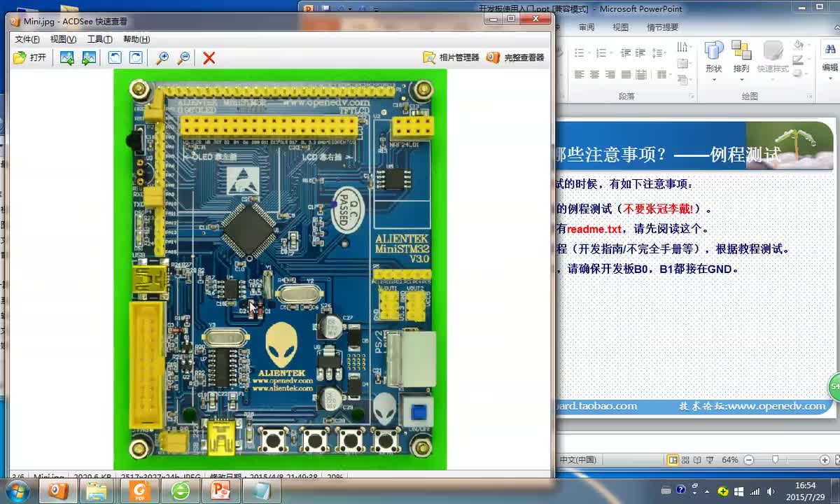840x504 pixels.
Task: Decrease list indent level in PowerPoint
Action: coord(626,52)
